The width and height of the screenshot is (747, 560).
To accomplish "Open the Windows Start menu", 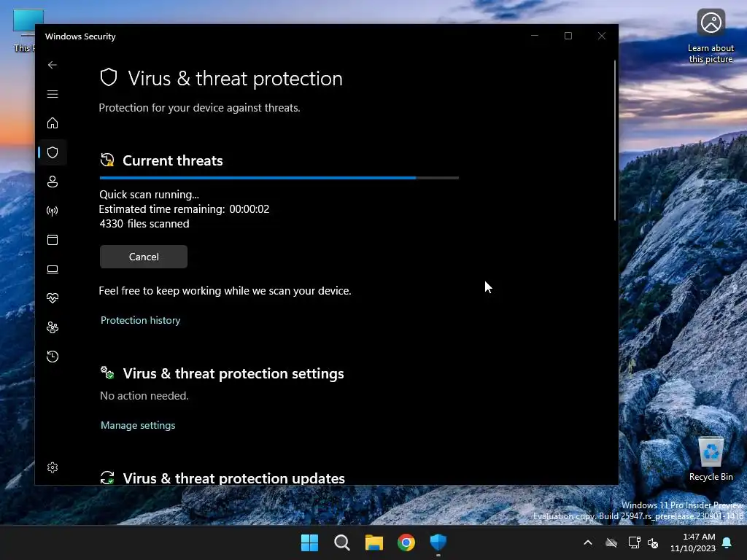I will click(309, 542).
